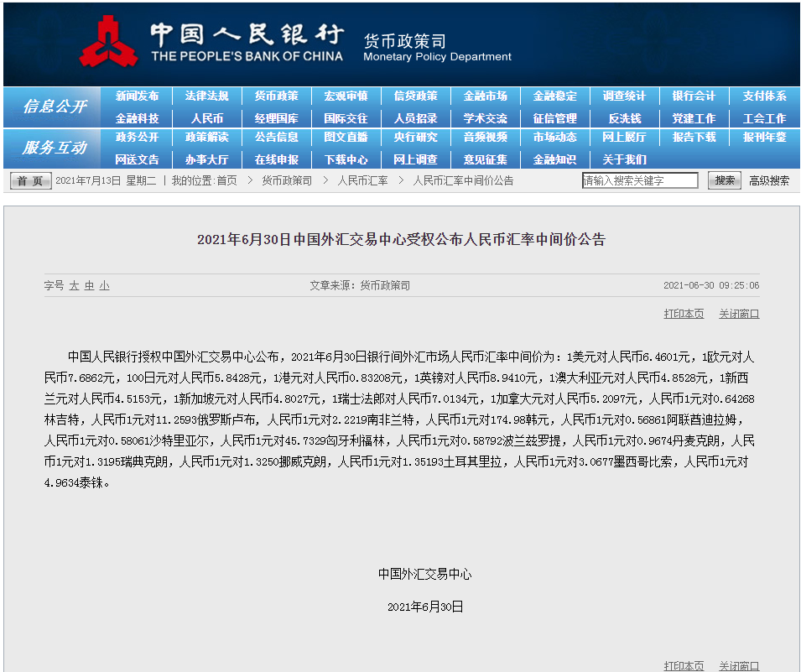This screenshot has width=801, height=672.
Task: Go to 信贷政策 section
Action: (416, 96)
